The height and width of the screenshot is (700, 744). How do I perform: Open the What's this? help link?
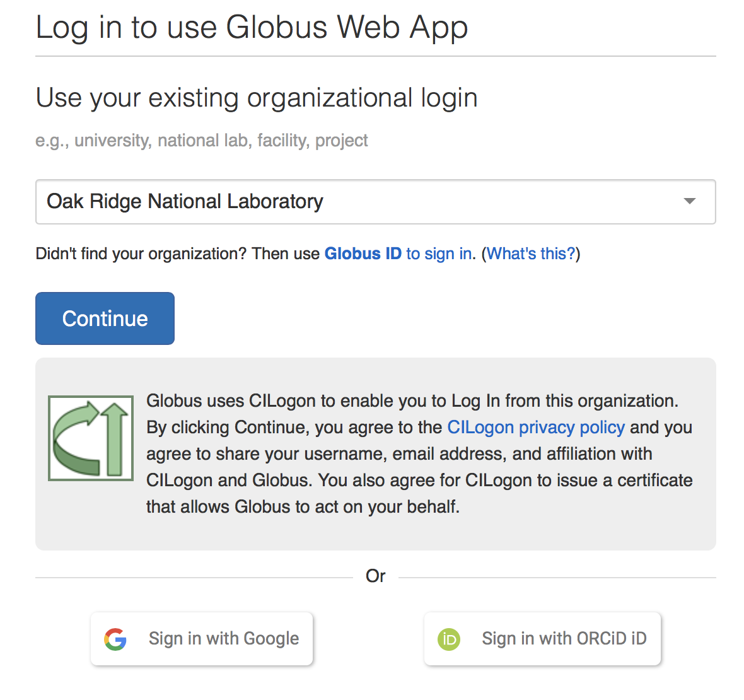531,254
